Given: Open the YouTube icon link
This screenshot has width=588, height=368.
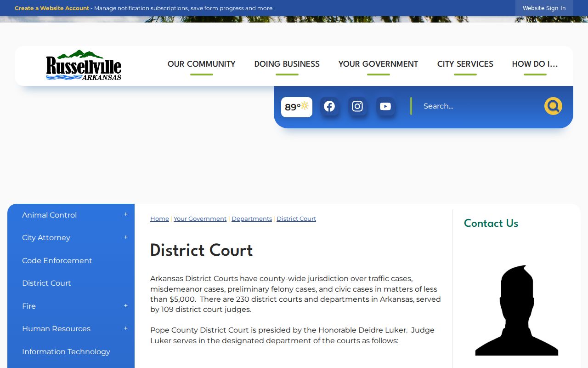Looking at the screenshot, I should (385, 106).
